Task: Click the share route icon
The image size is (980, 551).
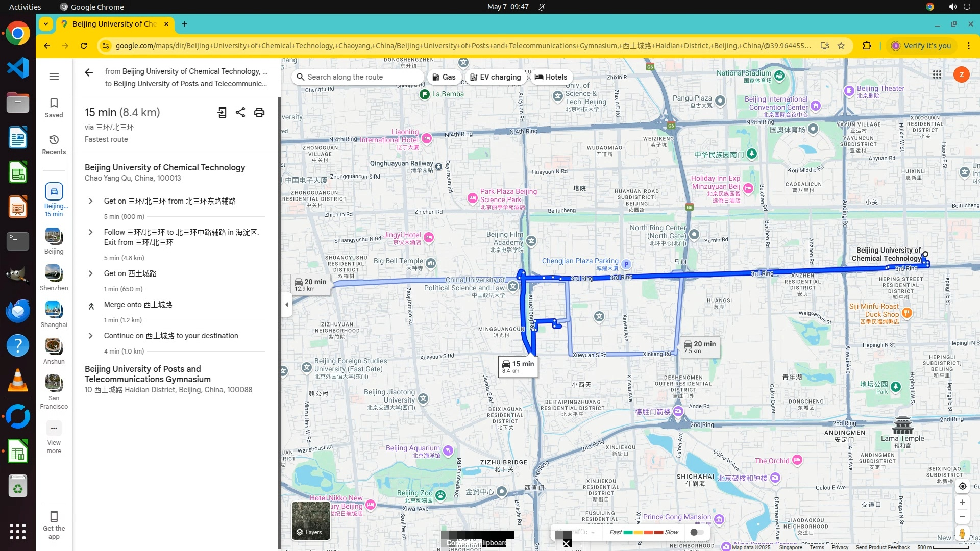Action: (240, 112)
